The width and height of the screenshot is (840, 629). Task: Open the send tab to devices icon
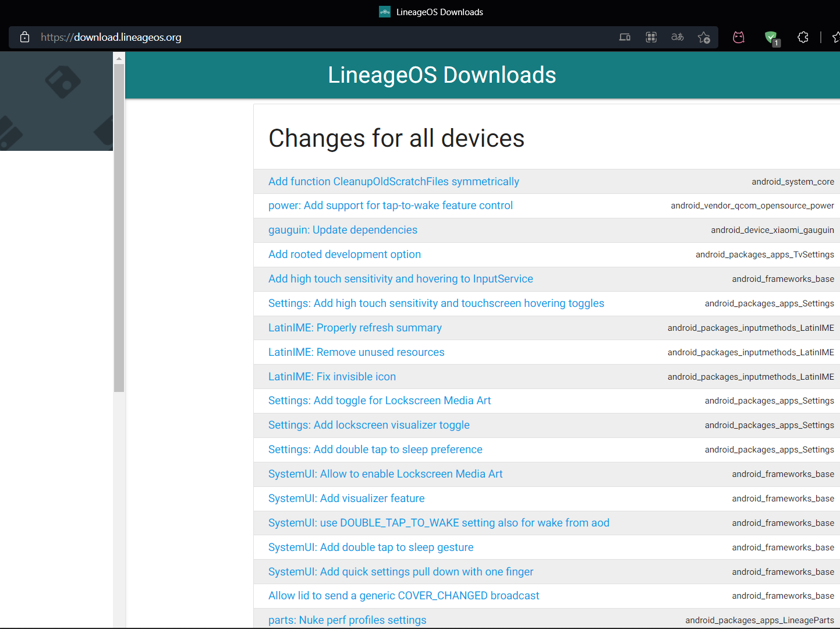coord(625,37)
